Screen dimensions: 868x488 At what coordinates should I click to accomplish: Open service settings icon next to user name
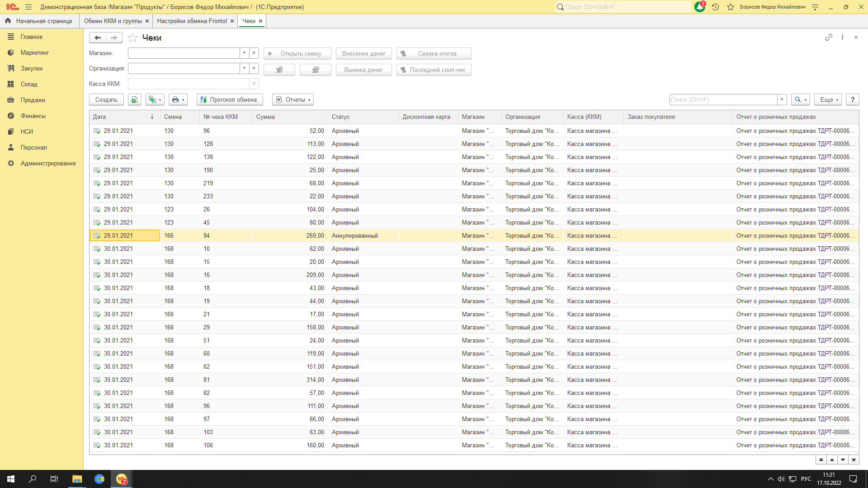[x=815, y=7]
